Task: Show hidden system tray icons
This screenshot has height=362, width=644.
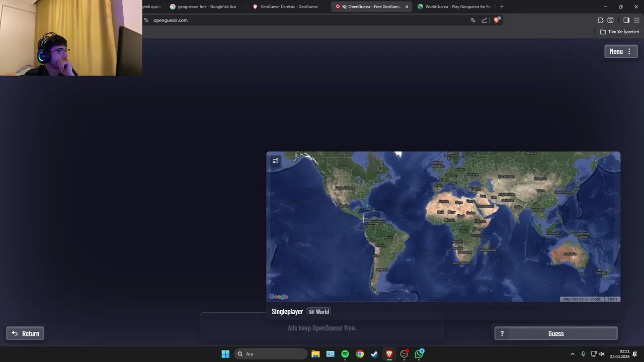Action: click(x=572, y=354)
